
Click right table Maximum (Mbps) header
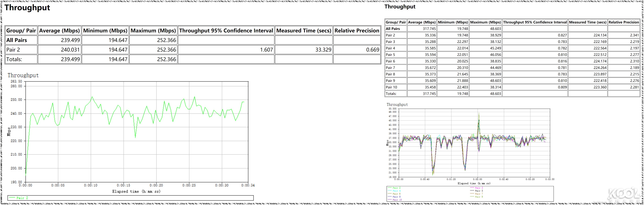point(485,22)
